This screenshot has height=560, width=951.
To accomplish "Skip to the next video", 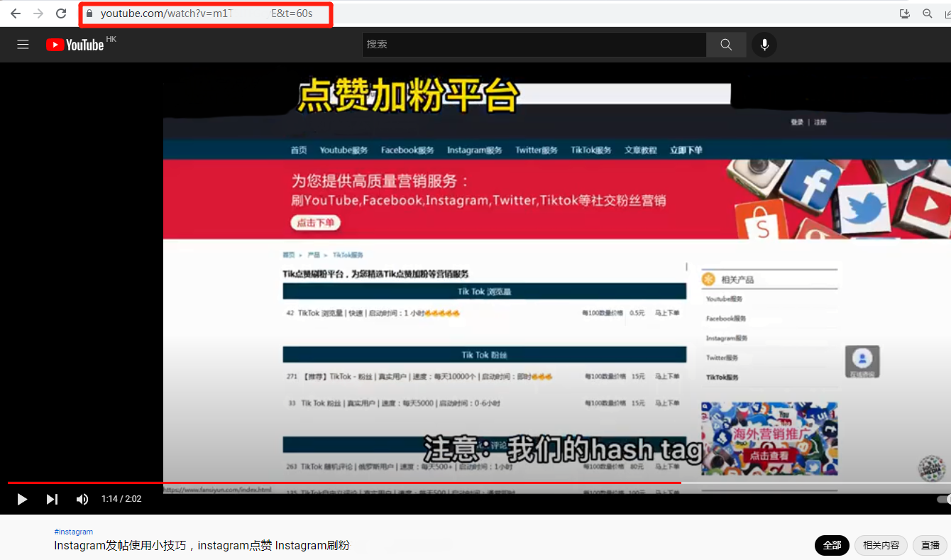I will click(52, 499).
